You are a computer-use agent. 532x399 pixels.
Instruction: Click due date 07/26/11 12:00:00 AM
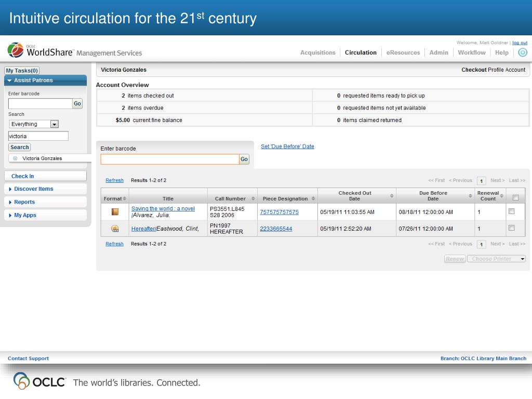click(x=426, y=229)
